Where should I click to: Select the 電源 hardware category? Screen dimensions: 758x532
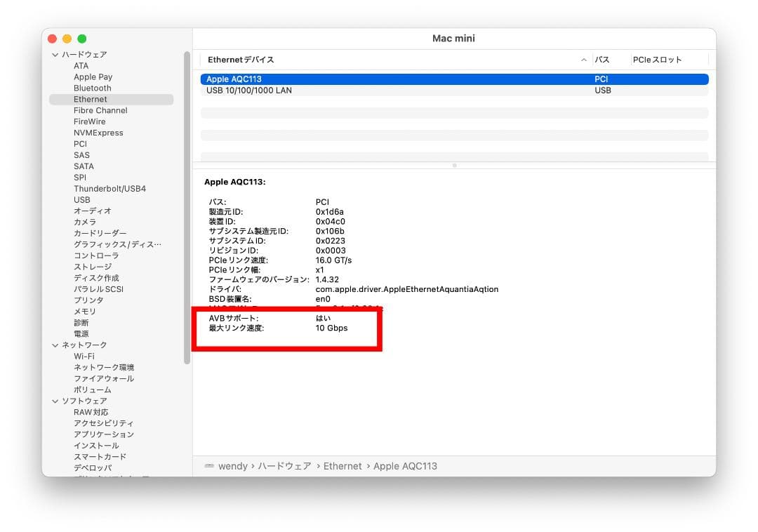[81, 333]
